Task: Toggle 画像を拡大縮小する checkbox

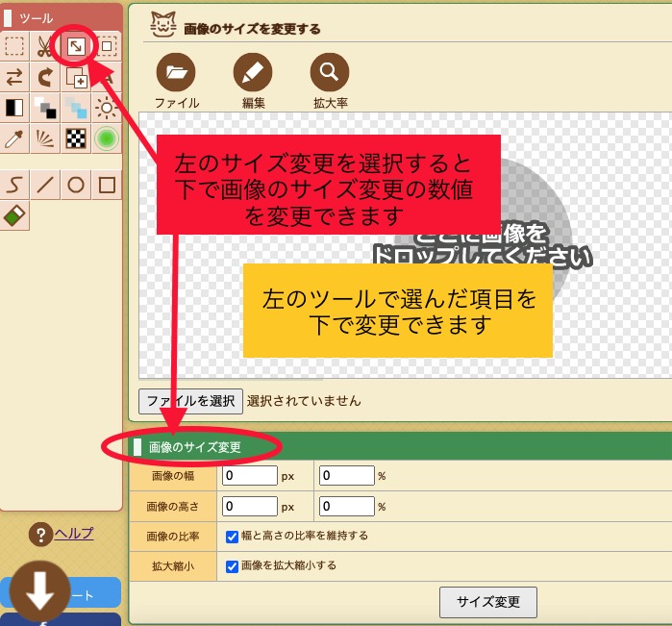Action: tap(232, 566)
